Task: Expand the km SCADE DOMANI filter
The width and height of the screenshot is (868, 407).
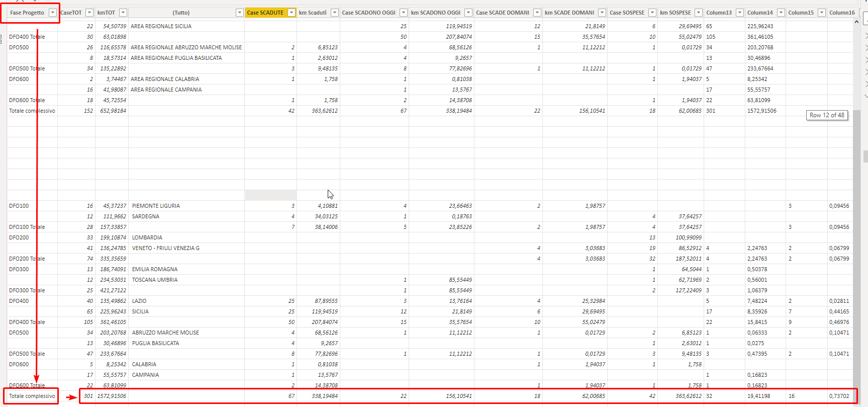Action: point(602,13)
